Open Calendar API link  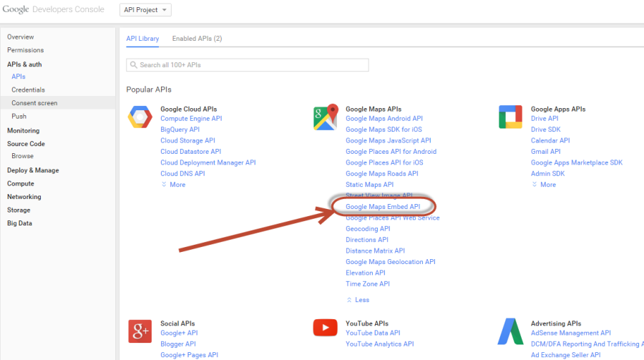(550, 140)
